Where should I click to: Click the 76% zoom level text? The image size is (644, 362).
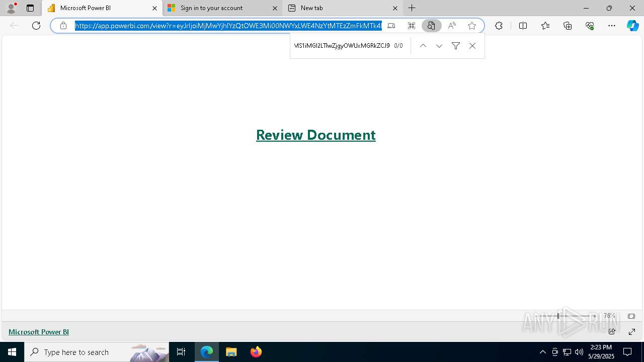609,316
